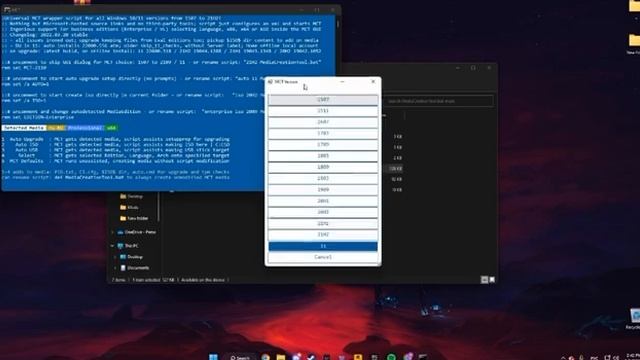Select OneDrive - Personal in Explorer sidebar

[137, 232]
